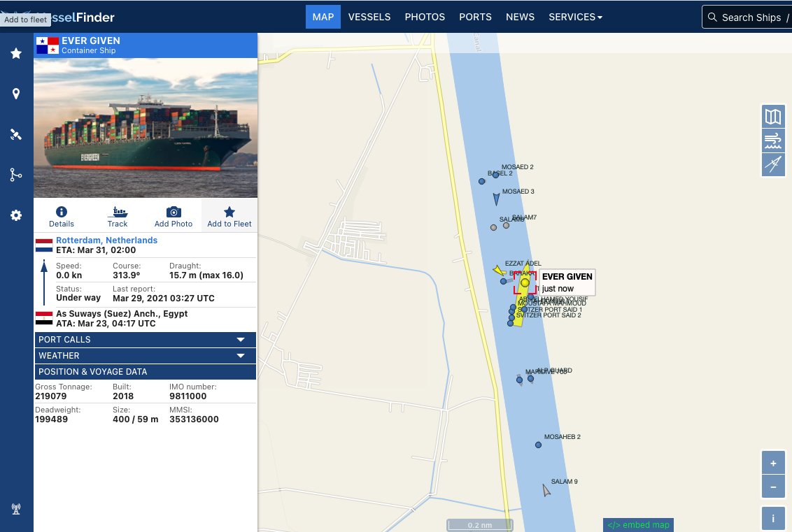Image resolution: width=792 pixels, height=532 pixels.
Task: Click the 0.2 nm scale bar
Action: 480,526
